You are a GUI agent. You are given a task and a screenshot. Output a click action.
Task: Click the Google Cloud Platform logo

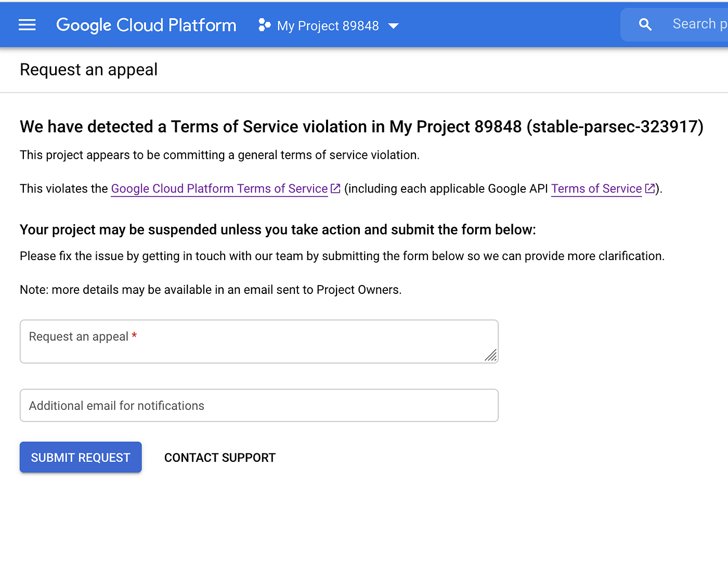(146, 25)
